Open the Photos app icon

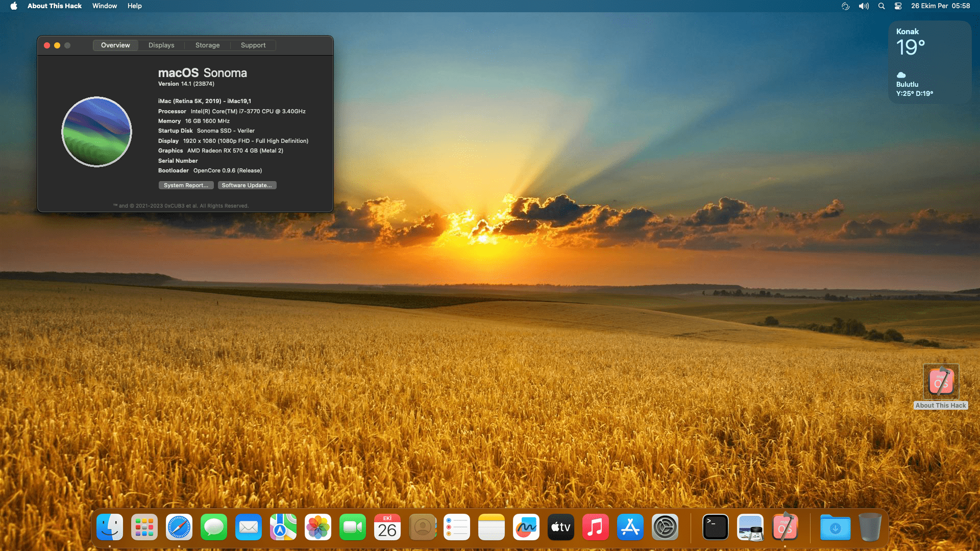pyautogui.click(x=318, y=527)
